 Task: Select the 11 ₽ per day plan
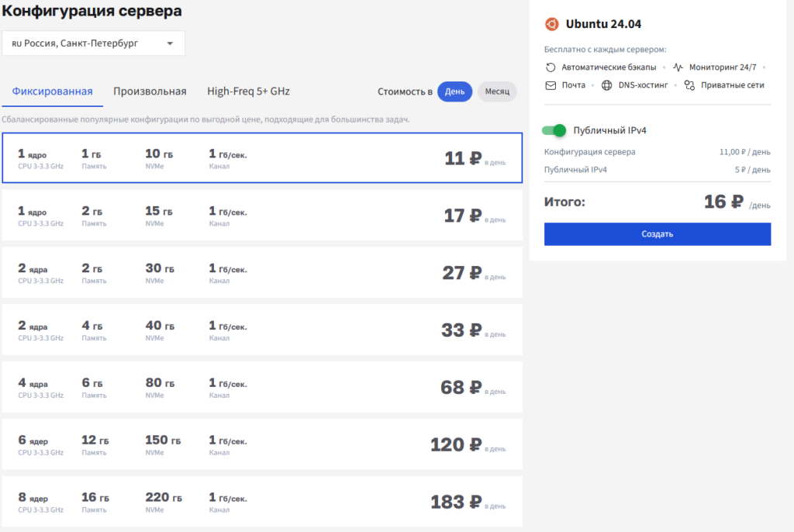262,158
